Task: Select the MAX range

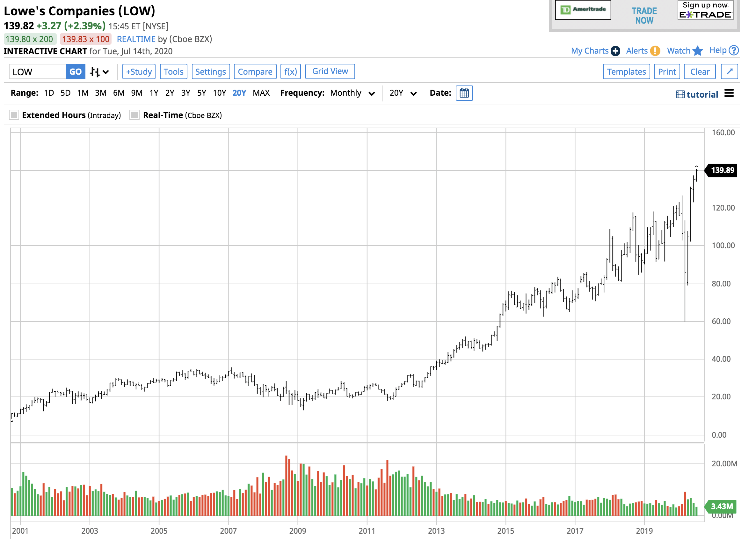Action: 261,93
